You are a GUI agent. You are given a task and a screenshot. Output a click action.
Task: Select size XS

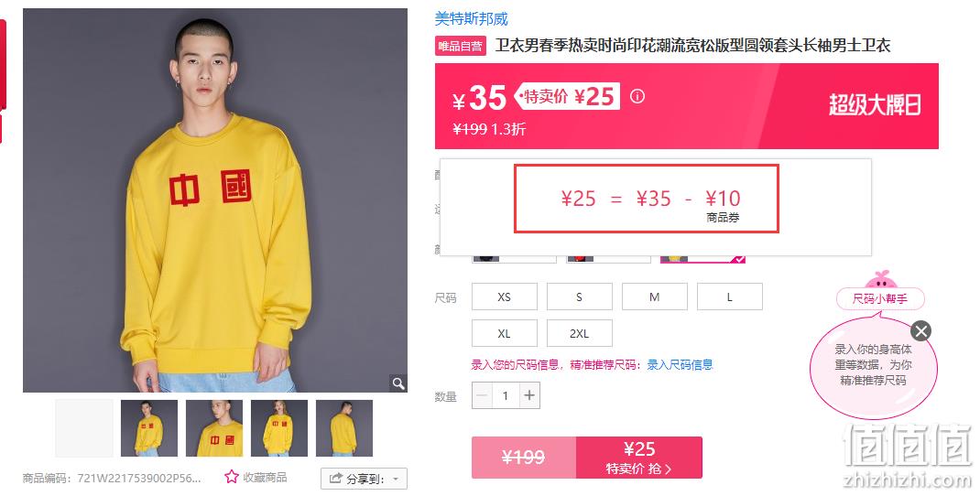[x=505, y=297]
